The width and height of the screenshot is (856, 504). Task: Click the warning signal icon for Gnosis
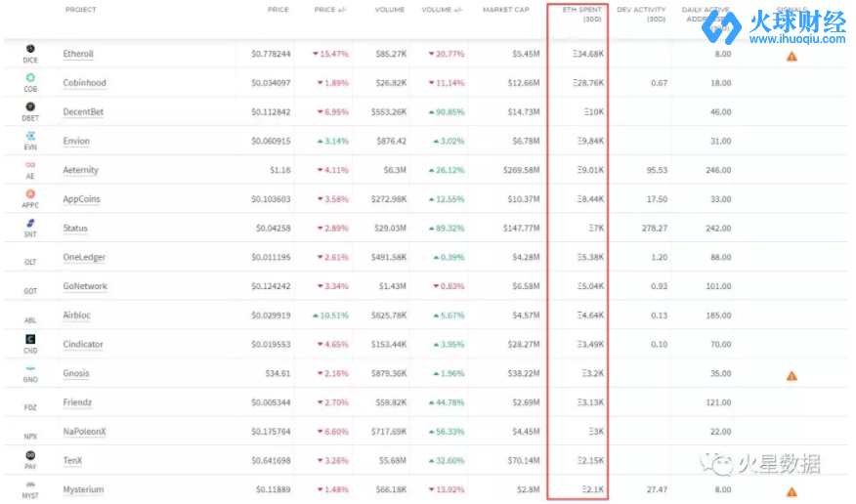(x=792, y=376)
